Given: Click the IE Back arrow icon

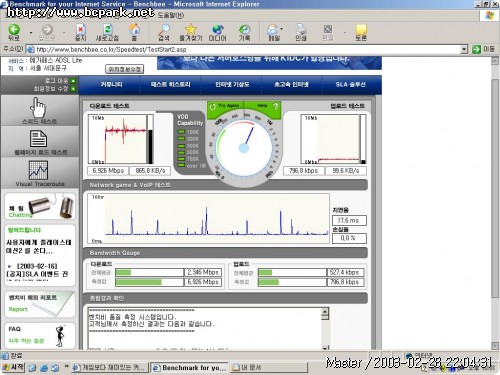Looking at the screenshot, I should coord(14,30).
